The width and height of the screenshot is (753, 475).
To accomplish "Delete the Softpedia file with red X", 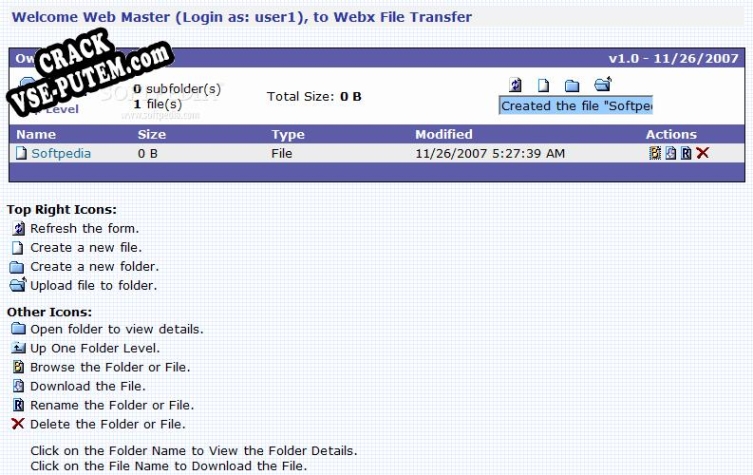I will click(702, 153).
